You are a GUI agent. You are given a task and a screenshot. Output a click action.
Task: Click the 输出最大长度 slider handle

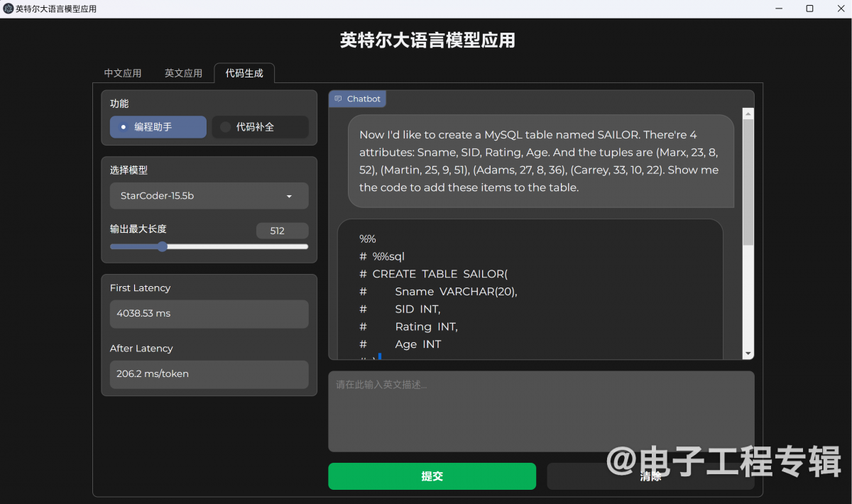pos(162,246)
